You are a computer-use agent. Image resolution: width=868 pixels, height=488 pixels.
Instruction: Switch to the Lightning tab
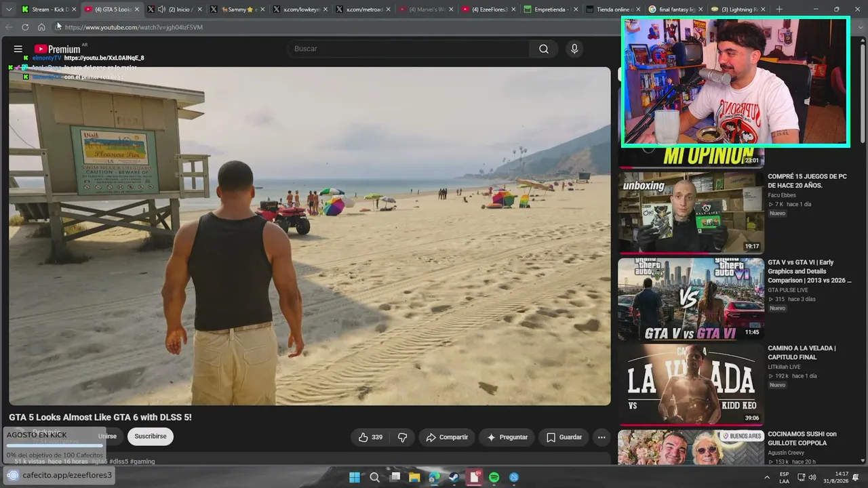(x=739, y=9)
